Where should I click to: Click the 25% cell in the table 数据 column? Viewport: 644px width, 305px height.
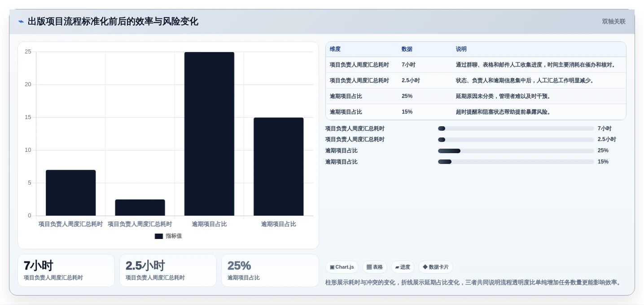[407, 96]
